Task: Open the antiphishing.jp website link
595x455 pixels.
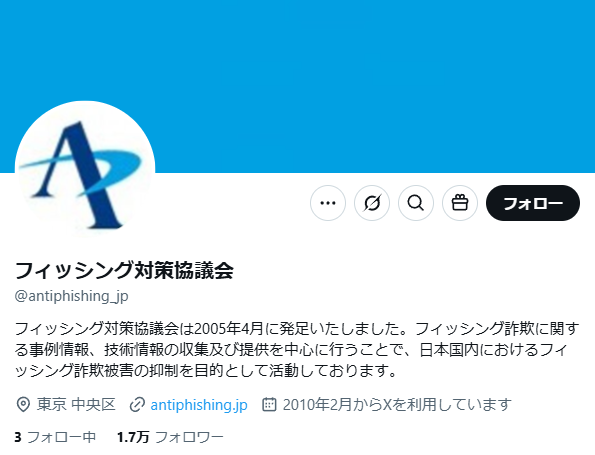Action: [x=199, y=405]
